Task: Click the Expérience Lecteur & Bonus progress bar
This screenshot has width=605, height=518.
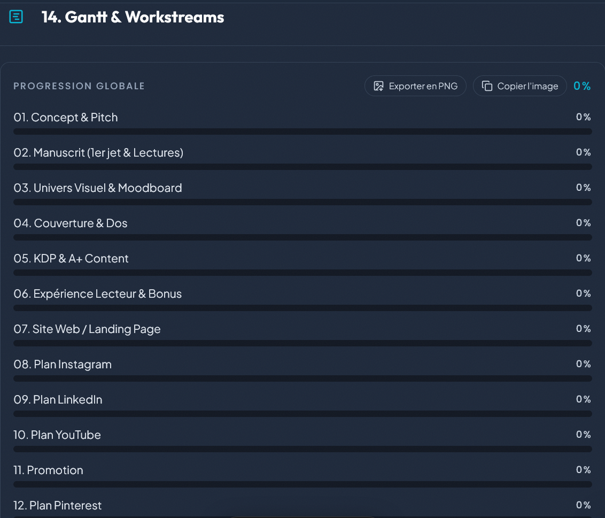Action: (x=302, y=308)
